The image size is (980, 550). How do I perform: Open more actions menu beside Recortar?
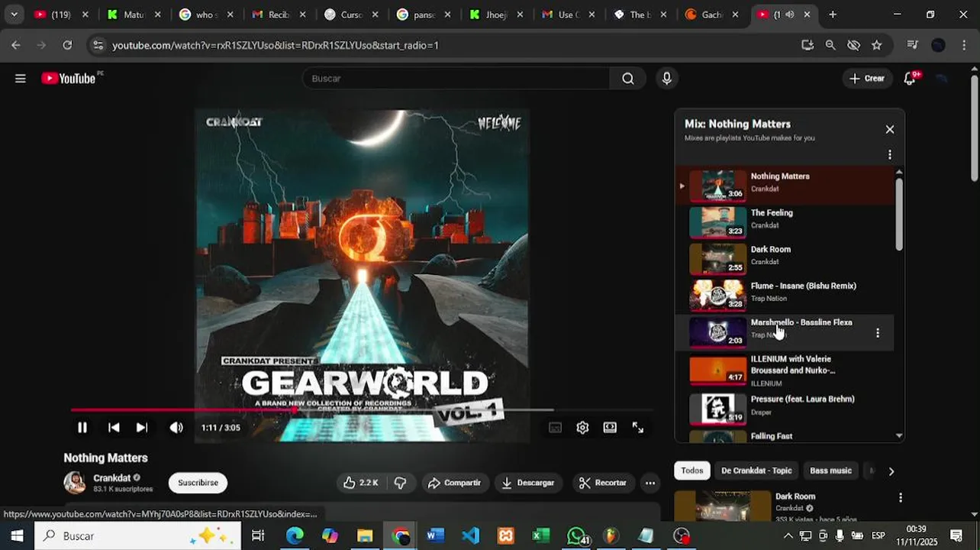(x=650, y=483)
